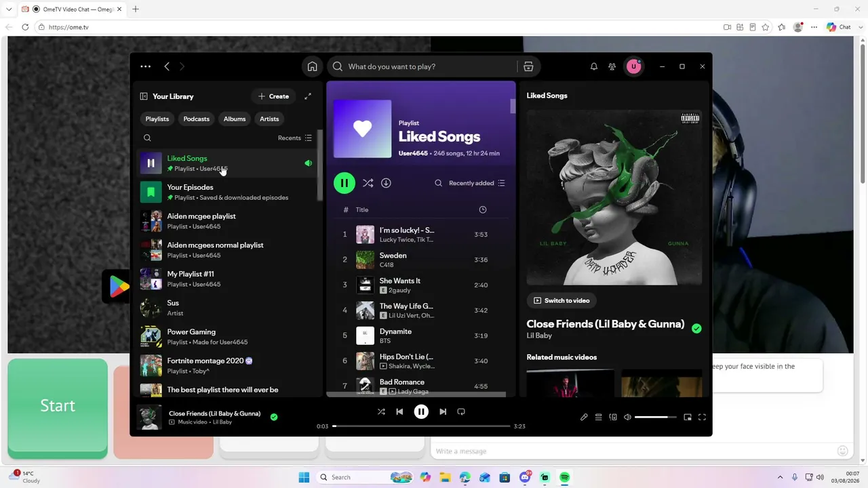
Task: Remove Close Friends from Liked Songs in player bar
Action: point(274,417)
